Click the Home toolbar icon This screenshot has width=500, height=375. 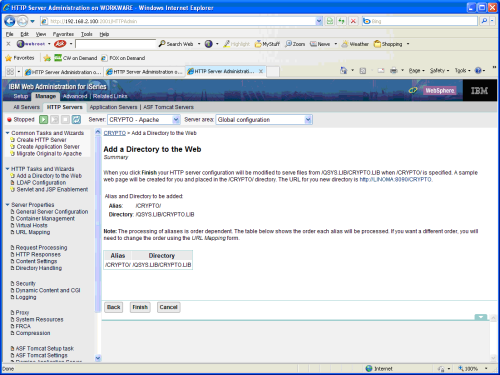click(344, 71)
